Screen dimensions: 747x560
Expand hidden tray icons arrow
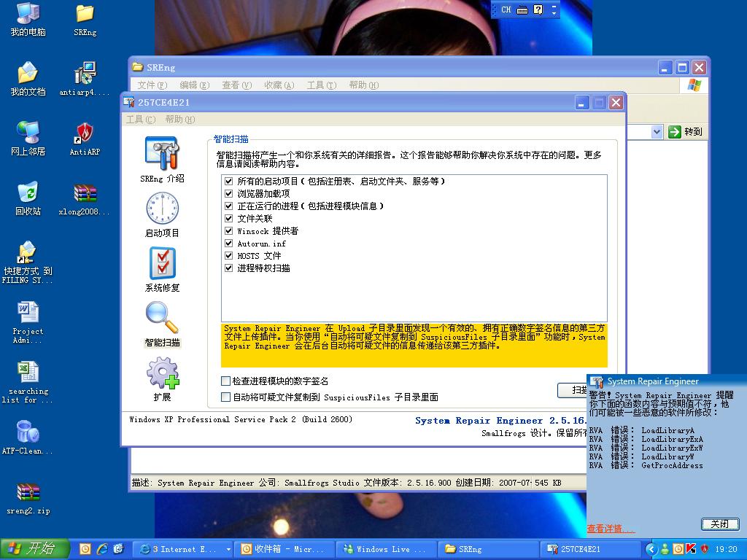[x=651, y=549]
